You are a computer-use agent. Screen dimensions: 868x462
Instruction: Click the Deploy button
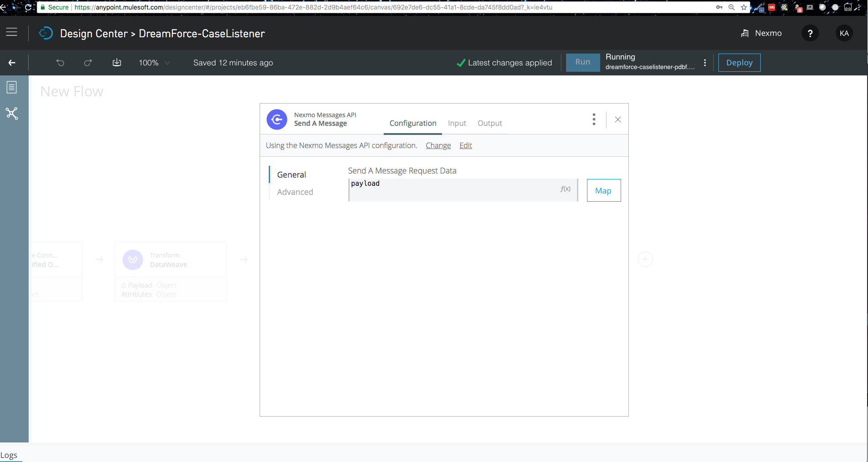point(739,63)
